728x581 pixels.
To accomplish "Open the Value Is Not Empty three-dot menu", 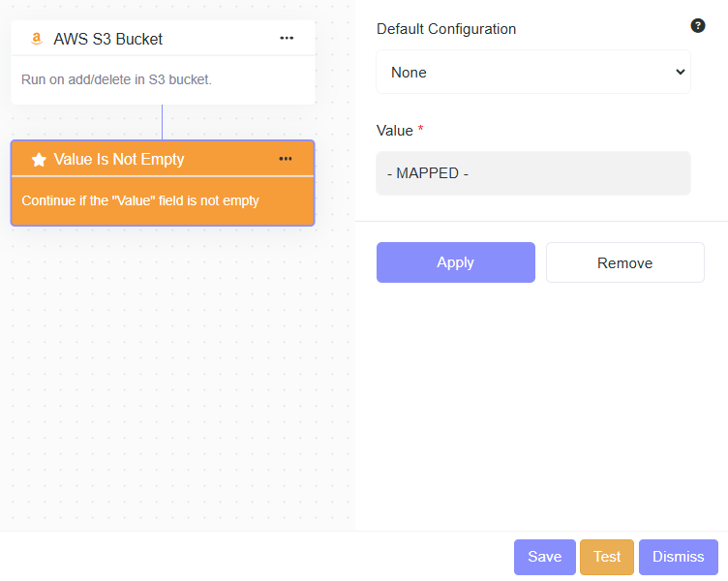I will 286,159.
